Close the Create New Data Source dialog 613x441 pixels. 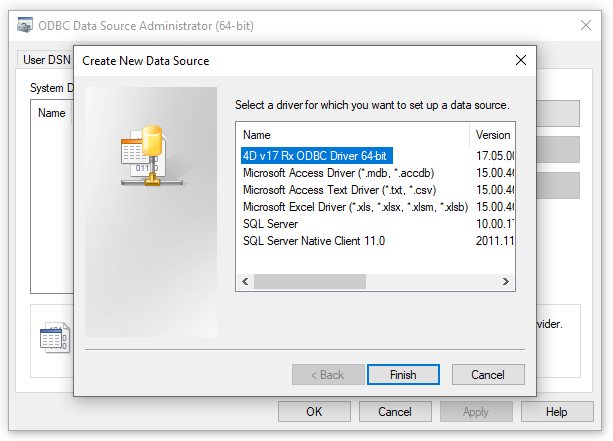520,60
